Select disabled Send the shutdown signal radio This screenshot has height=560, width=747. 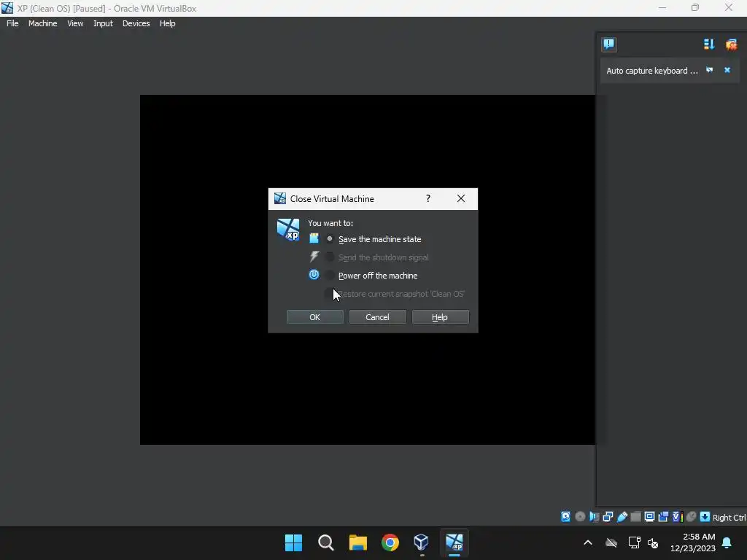[330, 257]
